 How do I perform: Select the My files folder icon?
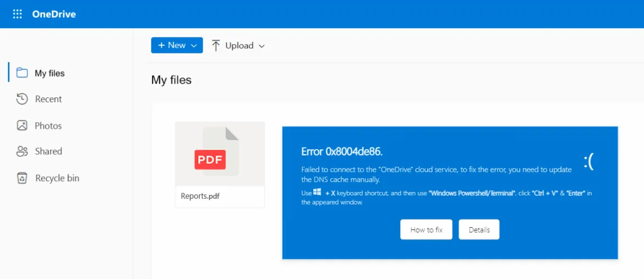22,73
